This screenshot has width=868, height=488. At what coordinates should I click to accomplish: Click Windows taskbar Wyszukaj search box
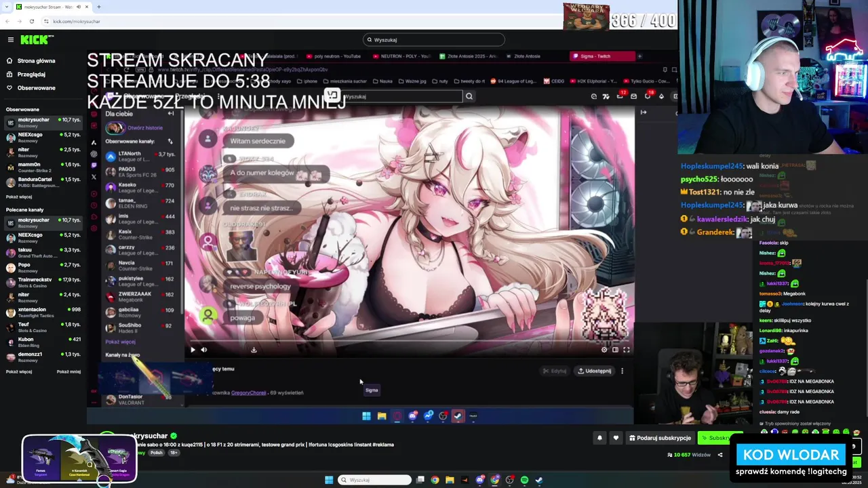[x=375, y=480]
